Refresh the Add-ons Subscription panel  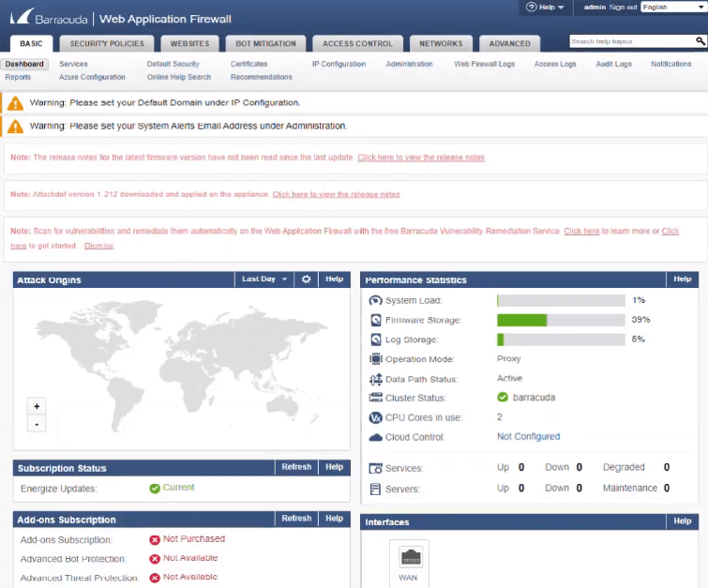pyautogui.click(x=296, y=519)
